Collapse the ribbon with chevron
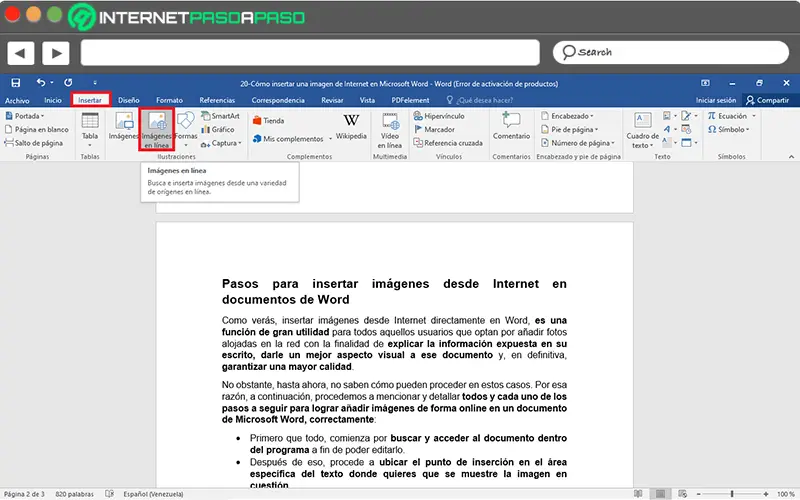This screenshot has width=800, height=500. tap(791, 157)
